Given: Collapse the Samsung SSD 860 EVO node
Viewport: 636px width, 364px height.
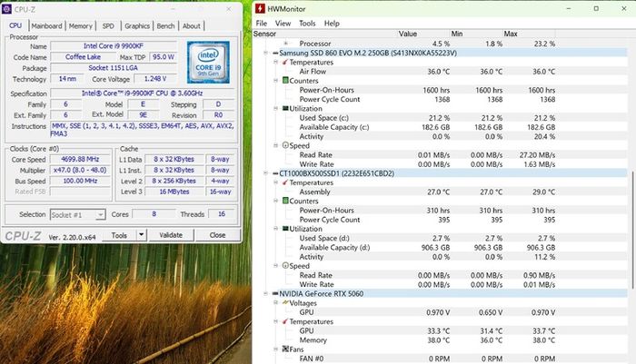Looking at the screenshot, I should point(265,53).
